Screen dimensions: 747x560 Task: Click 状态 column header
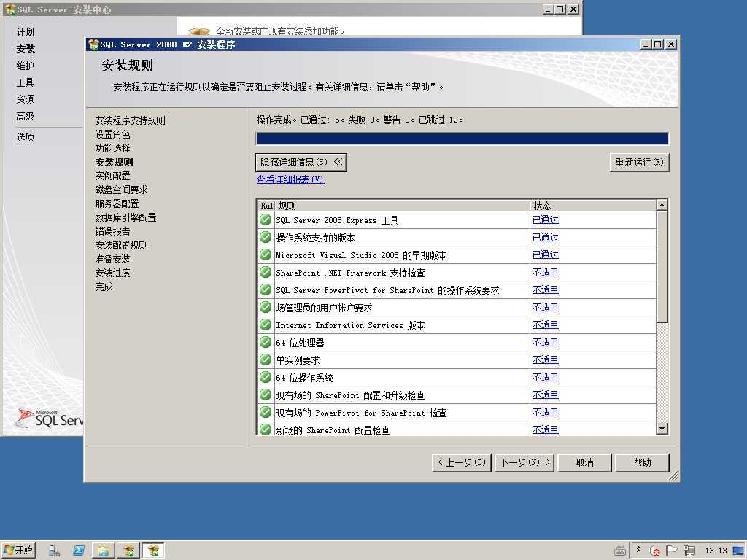click(593, 205)
